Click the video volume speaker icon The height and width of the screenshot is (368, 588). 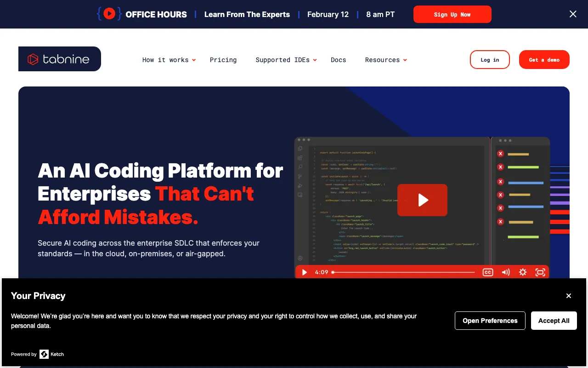click(505, 272)
